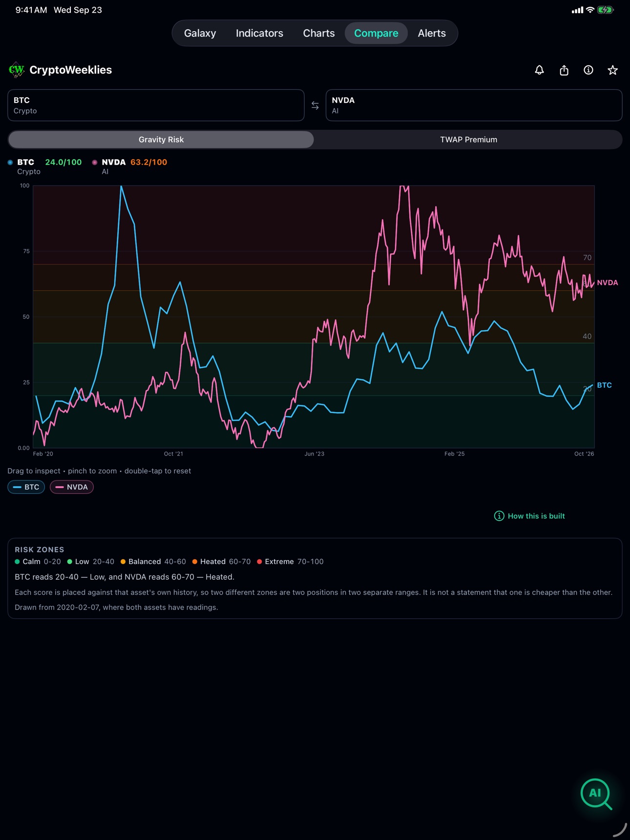Open the BTC Crypto asset selector
630x840 pixels.
pyautogui.click(x=156, y=105)
